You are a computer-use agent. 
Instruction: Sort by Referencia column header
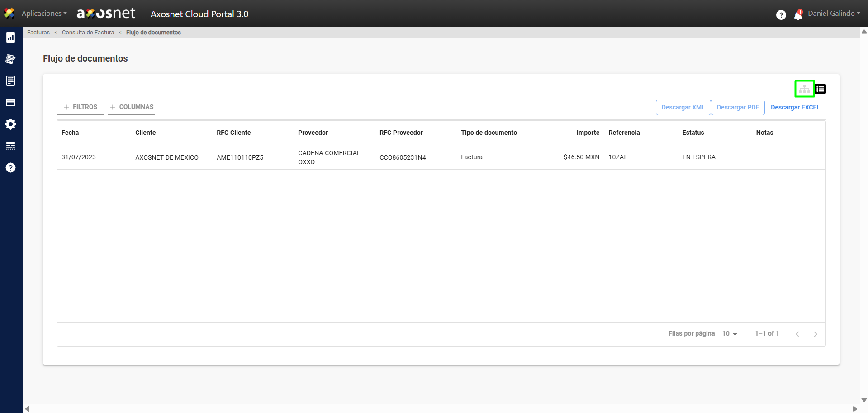pyautogui.click(x=624, y=133)
